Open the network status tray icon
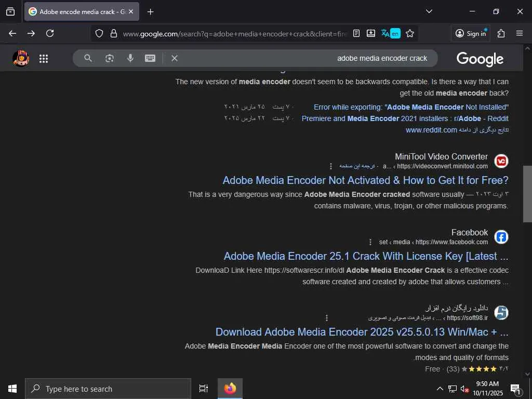The image size is (532, 399). pos(452,389)
